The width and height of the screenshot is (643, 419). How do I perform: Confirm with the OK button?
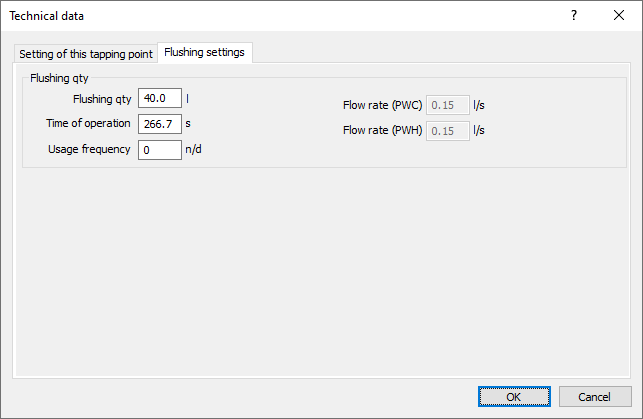click(514, 397)
